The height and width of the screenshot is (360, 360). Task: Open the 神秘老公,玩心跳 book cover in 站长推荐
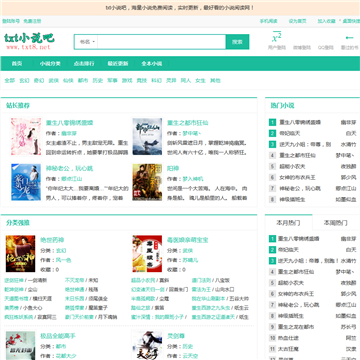coord(26,182)
